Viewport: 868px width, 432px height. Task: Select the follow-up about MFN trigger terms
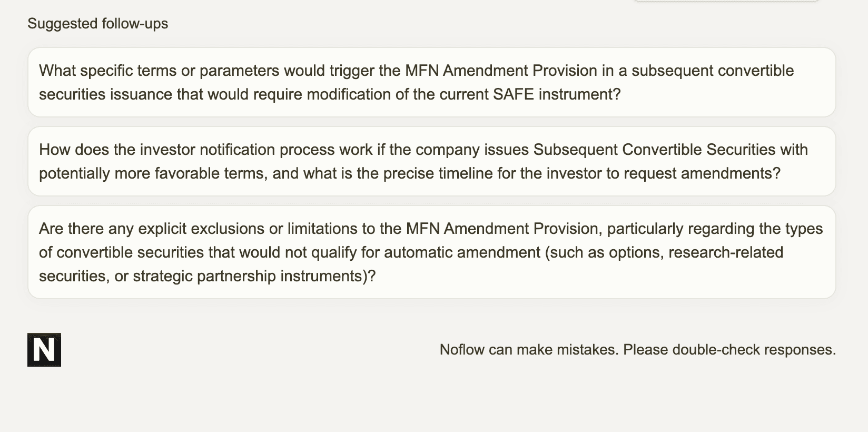click(432, 82)
